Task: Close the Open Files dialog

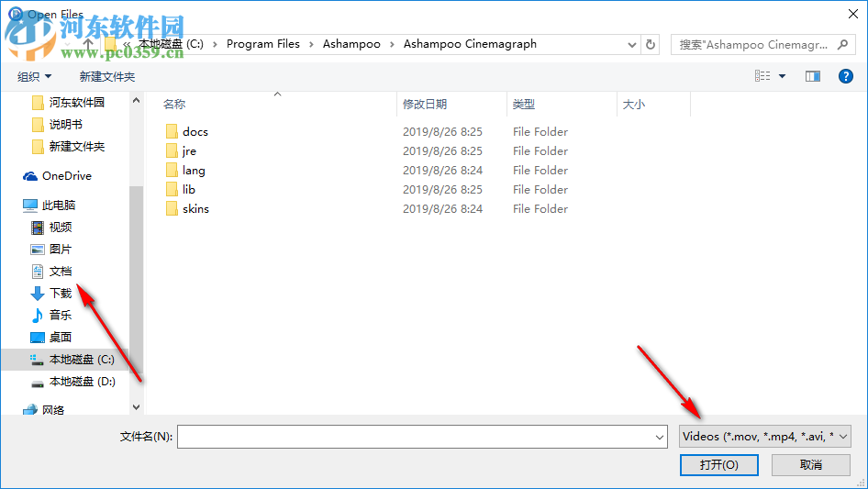Action: click(x=853, y=14)
